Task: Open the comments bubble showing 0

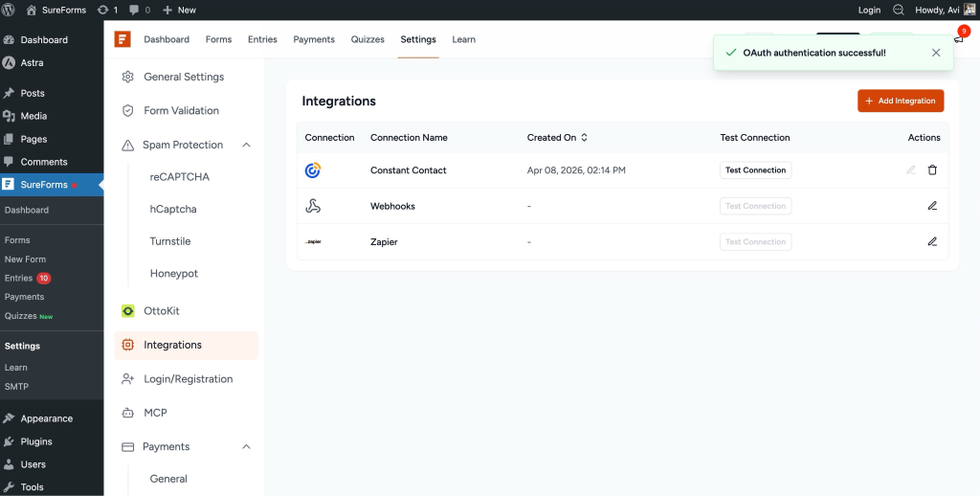Action: click(140, 10)
